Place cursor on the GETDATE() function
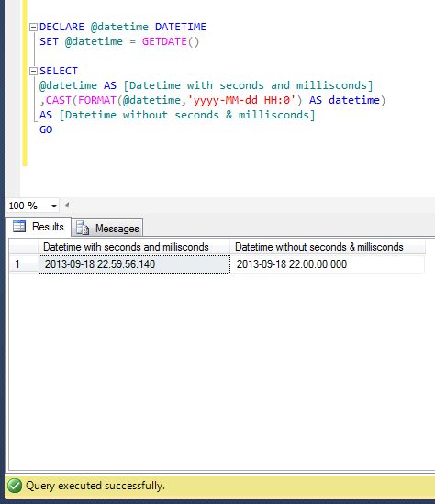The image size is (435, 504). click(x=171, y=41)
